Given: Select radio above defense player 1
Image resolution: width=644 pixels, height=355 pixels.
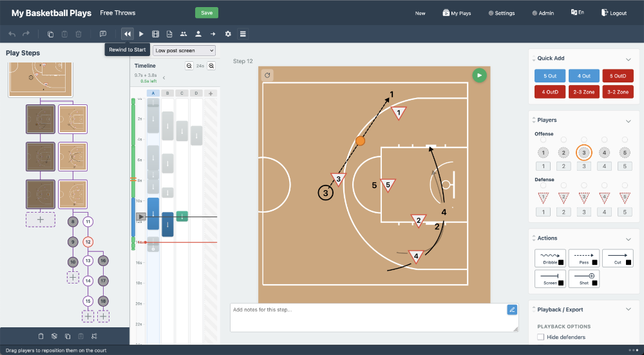Looking at the screenshot, I should (x=544, y=186).
